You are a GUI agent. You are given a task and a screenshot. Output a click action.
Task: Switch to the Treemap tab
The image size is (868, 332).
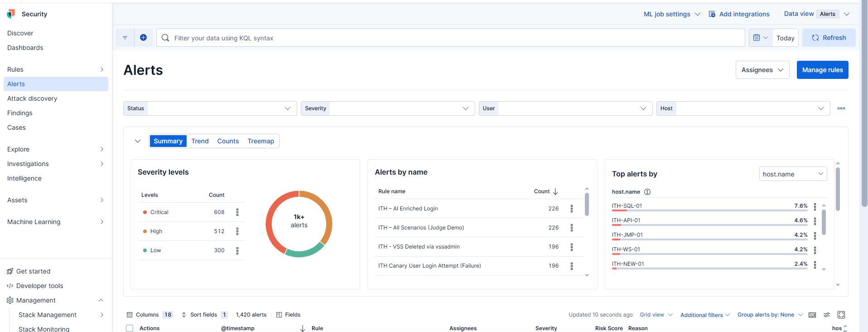(x=261, y=141)
